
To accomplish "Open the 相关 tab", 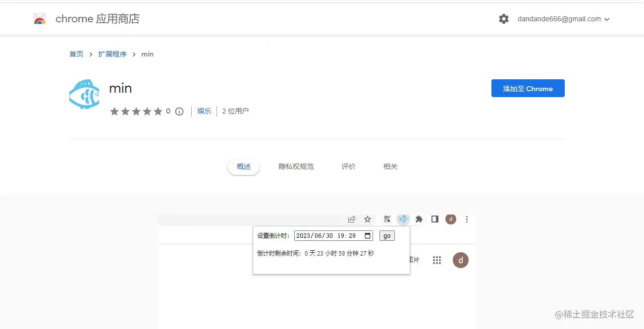I will [x=390, y=166].
